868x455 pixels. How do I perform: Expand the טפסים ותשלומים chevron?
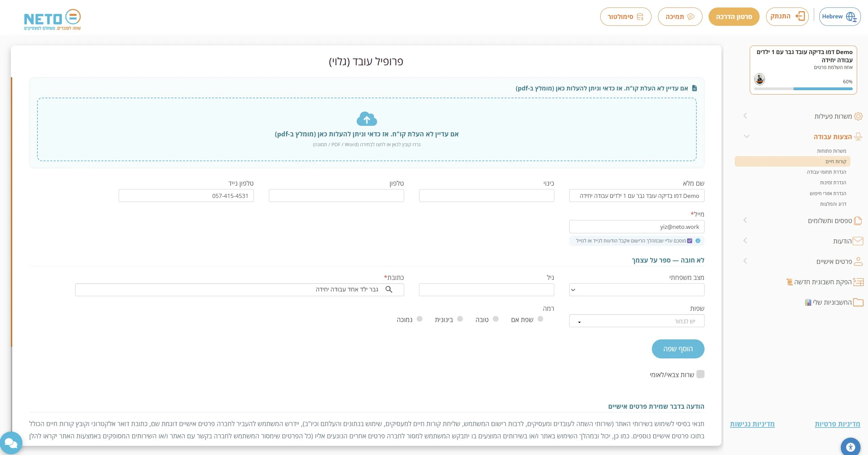tap(745, 220)
